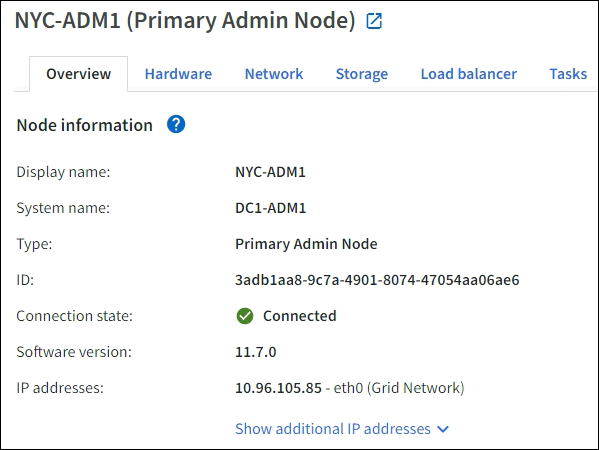
Task: Click the NYC-ADM1 page heading
Action: click(x=185, y=20)
